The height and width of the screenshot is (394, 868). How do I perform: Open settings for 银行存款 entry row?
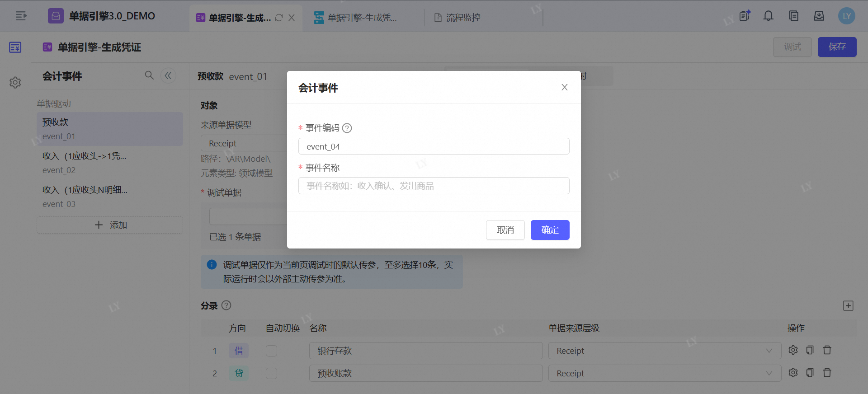pyautogui.click(x=793, y=350)
